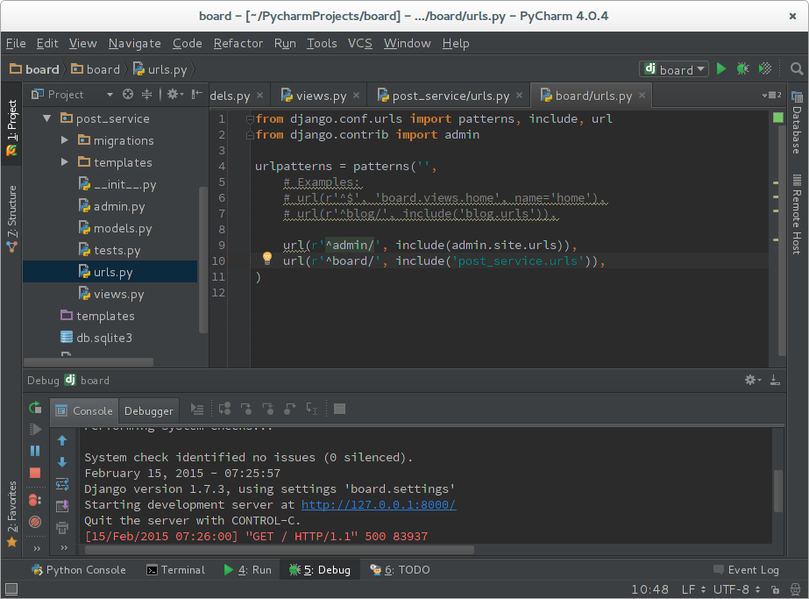Collapse all in Project panel toolbar
This screenshot has height=599, width=809.
(147, 94)
